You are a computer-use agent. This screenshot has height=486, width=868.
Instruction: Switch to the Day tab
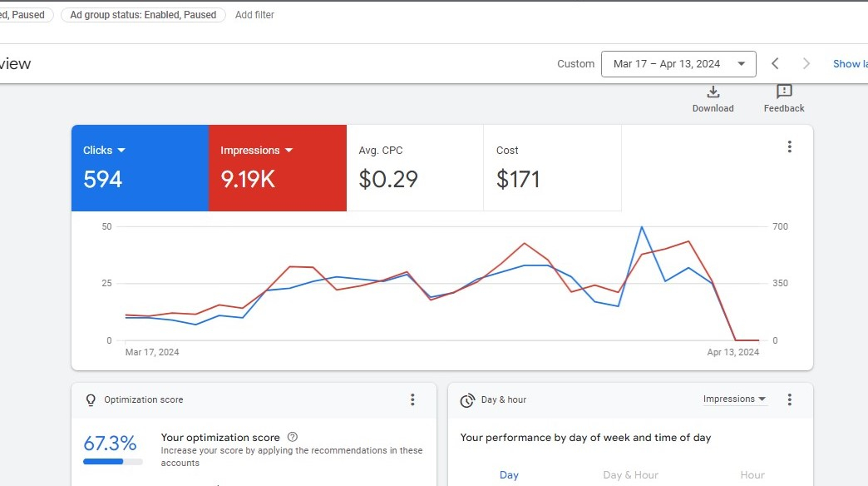pyautogui.click(x=509, y=475)
